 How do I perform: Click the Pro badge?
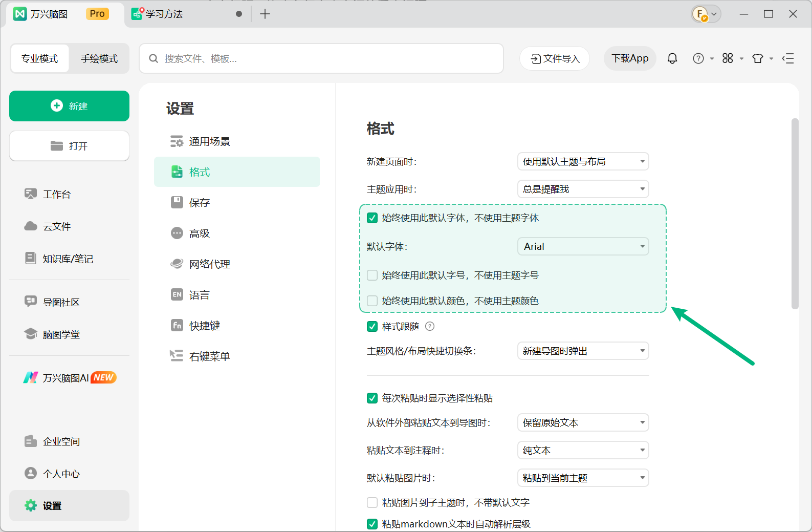[x=97, y=14]
